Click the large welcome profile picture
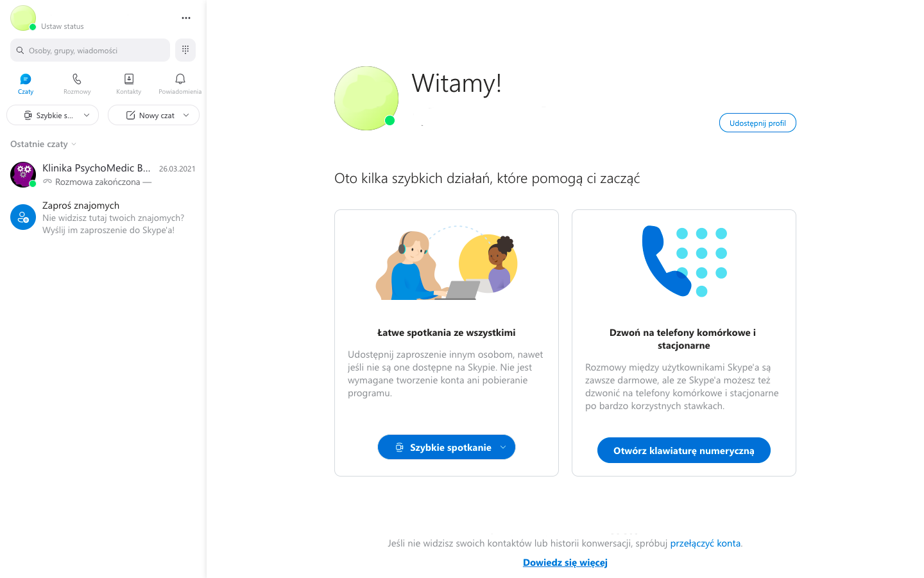Viewport: 924px width, 578px height. [366, 98]
